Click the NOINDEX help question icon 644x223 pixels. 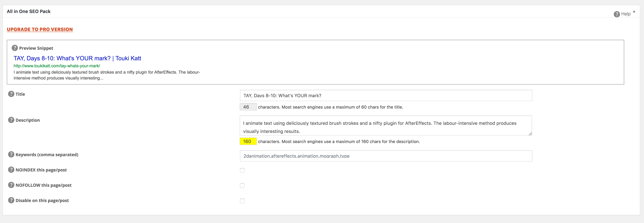(11, 170)
